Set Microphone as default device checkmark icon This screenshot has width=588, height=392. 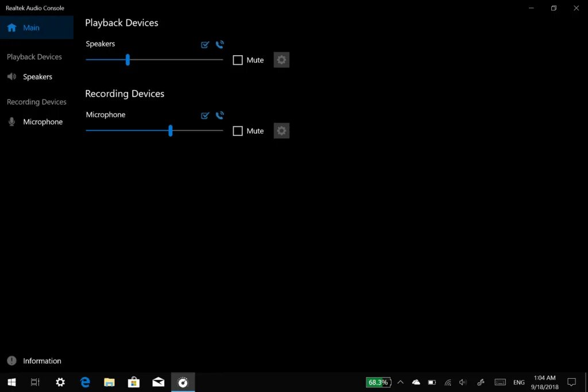[205, 115]
